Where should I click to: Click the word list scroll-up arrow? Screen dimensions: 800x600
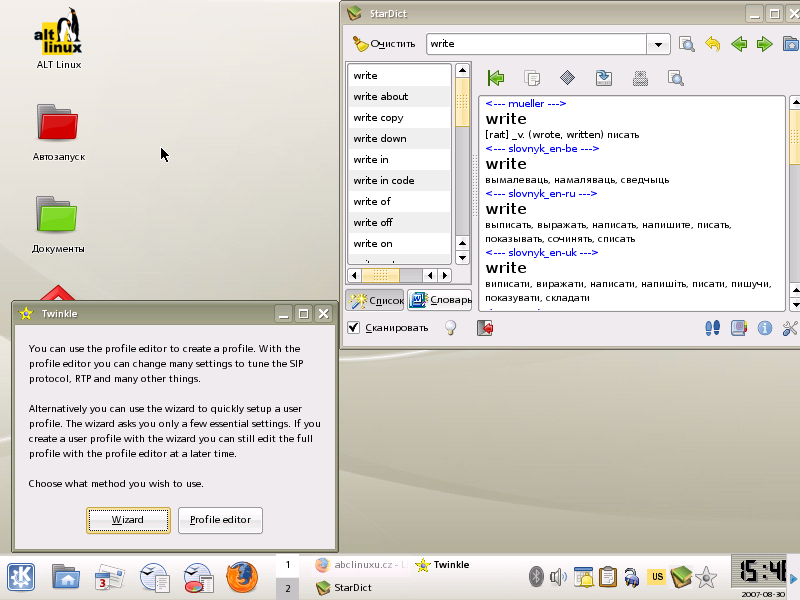(x=462, y=70)
